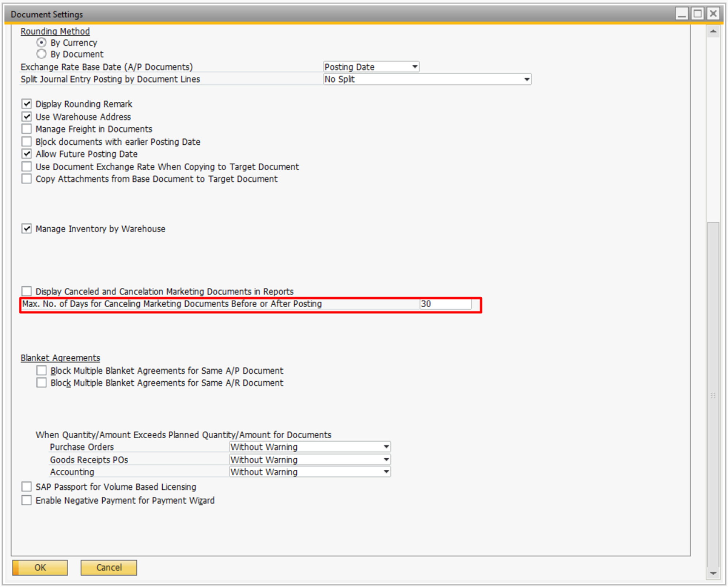The image size is (728, 587).
Task: Enable SAP Passport for Volume Based Licensing
Action: pyautogui.click(x=27, y=487)
